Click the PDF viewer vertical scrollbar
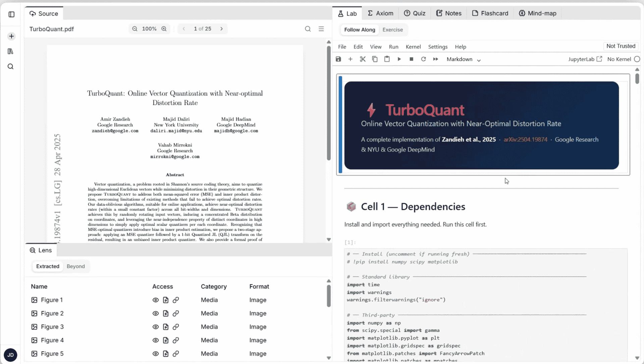The image size is (644, 364). pos(329,103)
